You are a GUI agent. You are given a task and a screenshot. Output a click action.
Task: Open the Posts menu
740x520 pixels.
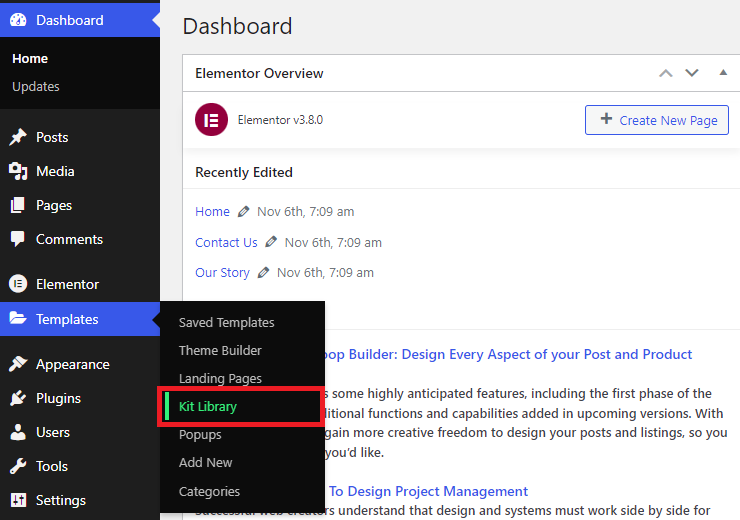click(80, 137)
